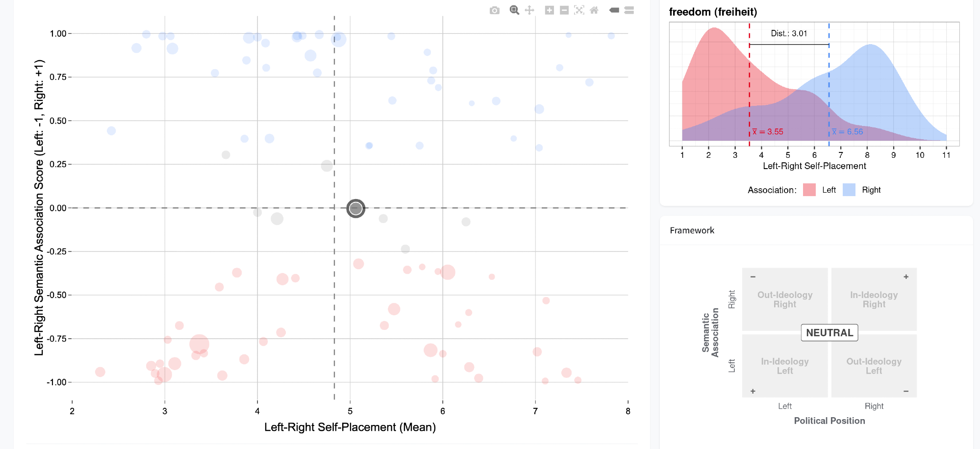Click the red Left legend swatch
This screenshot has height=449, width=980.
[x=809, y=190]
